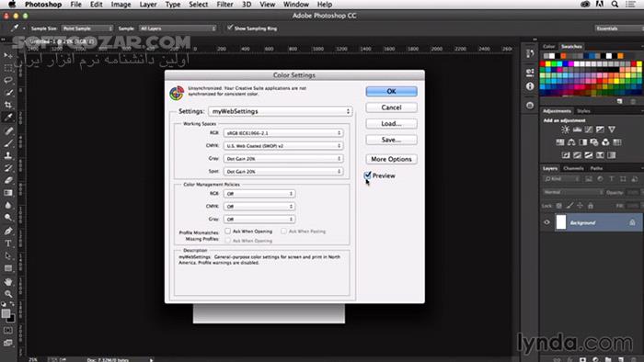The width and height of the screenshot is (644, 362).
Task: Open the Filter menu
Action: (x=224, y=5)
